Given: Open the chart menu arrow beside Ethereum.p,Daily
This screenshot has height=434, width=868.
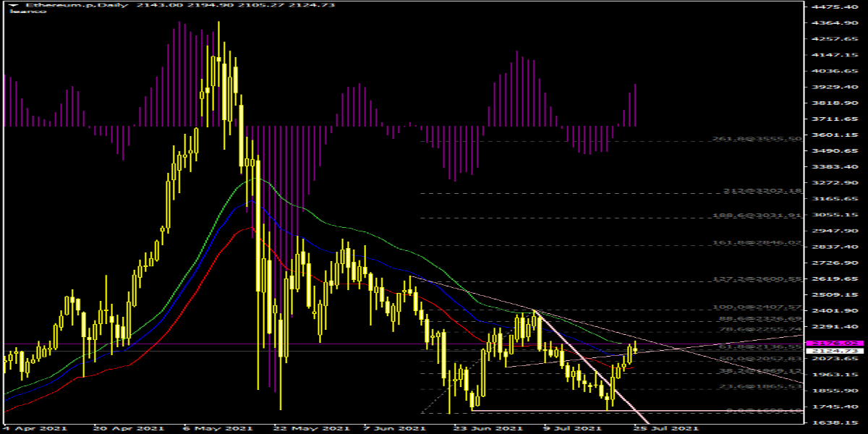Looking at the screenshot, I should click(13, 4).
